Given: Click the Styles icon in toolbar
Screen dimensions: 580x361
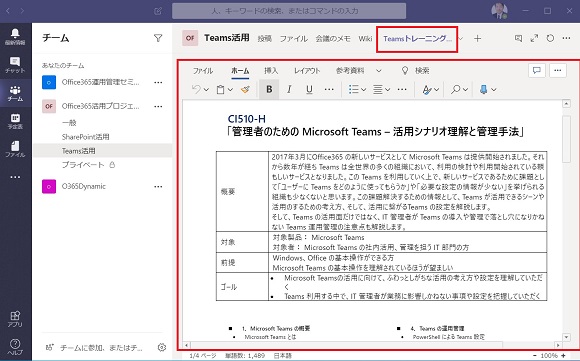Looking at the screenshot, I should click(427, 89).
